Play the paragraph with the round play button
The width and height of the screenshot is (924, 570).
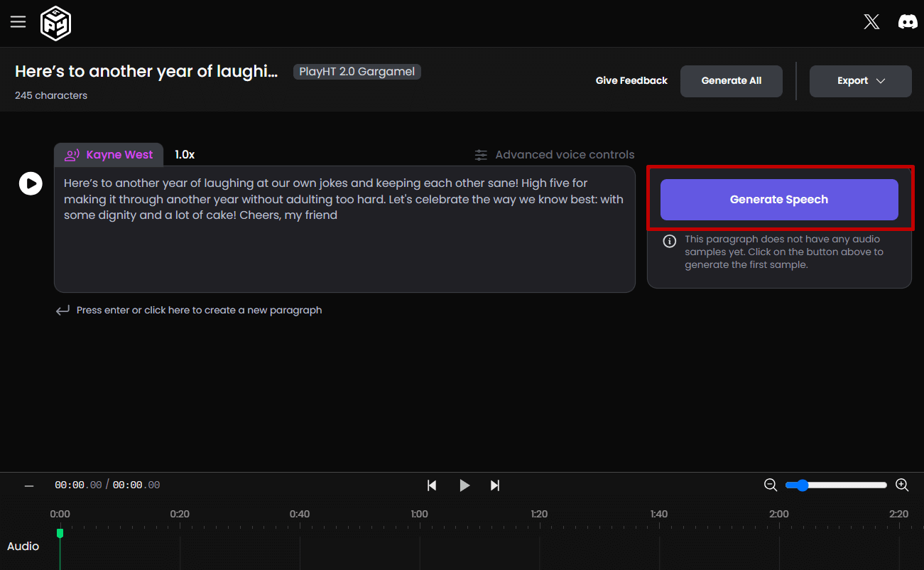tap(30, 184)
